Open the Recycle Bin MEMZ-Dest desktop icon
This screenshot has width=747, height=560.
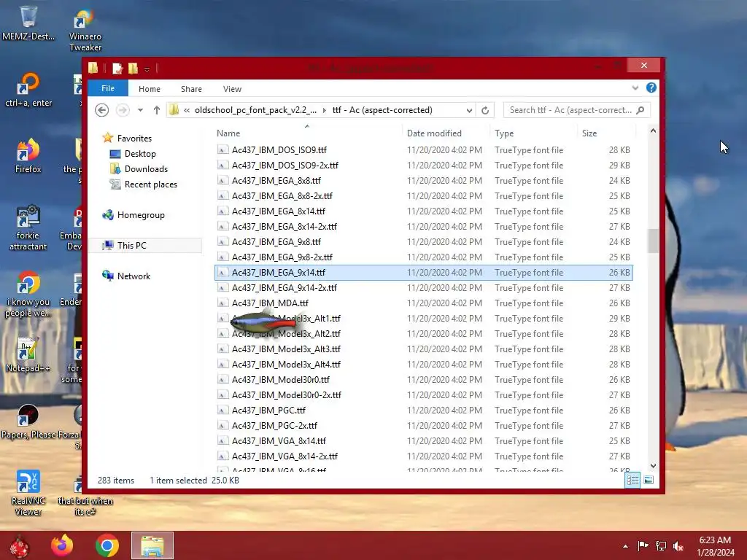point(28,23)
